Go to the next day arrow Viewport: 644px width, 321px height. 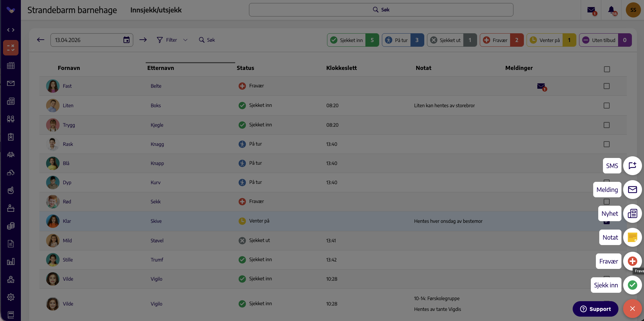click(143, 40)
